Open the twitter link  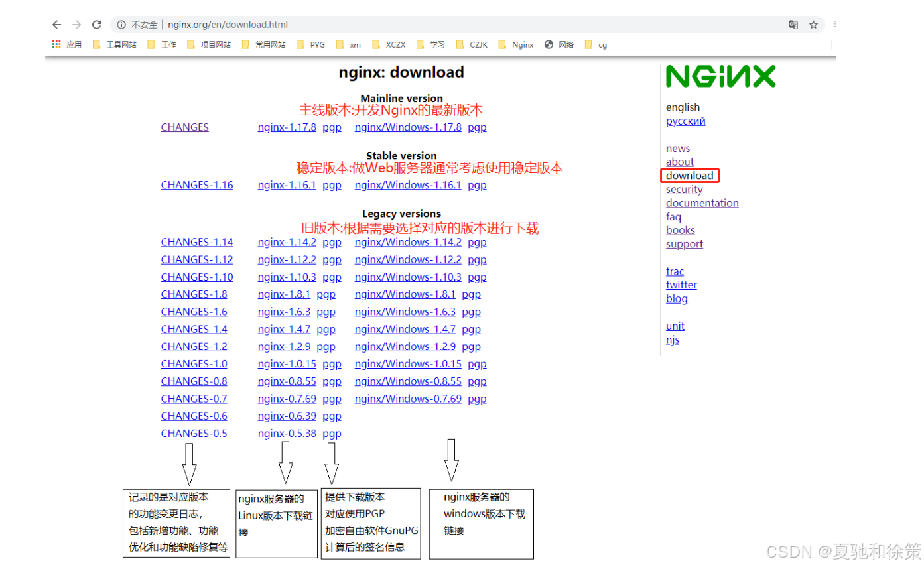pyautogui.click(x=681, y=285)
